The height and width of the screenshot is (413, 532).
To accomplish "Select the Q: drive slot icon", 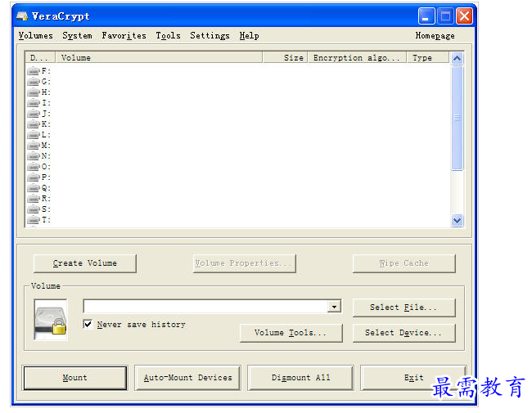I will coord(34,188).
